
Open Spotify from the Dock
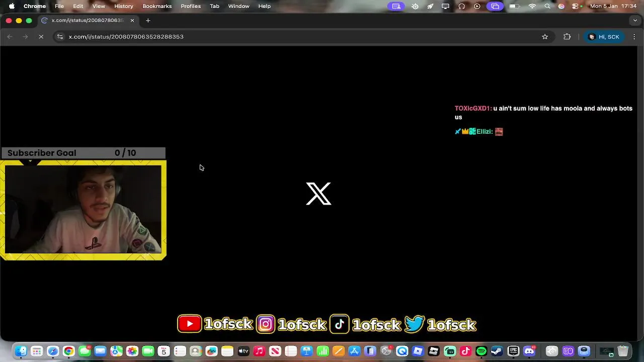(x=481, y=351)
